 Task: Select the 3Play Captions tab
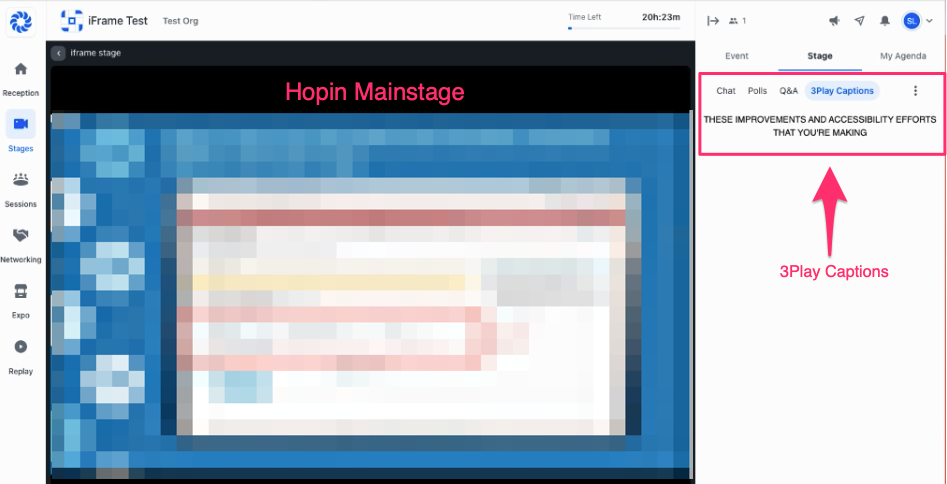click(842, 91)
